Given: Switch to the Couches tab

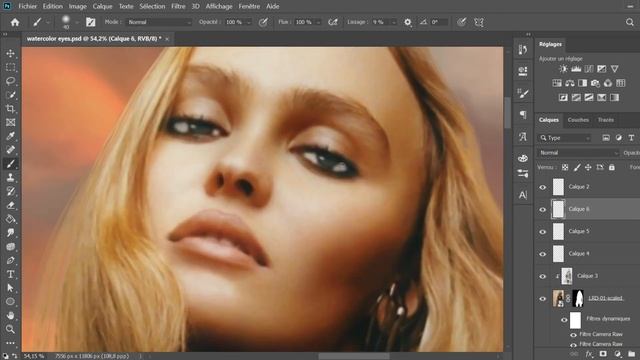Looking at the screenshot, I should pyautogui.click(x=578, y=120).
